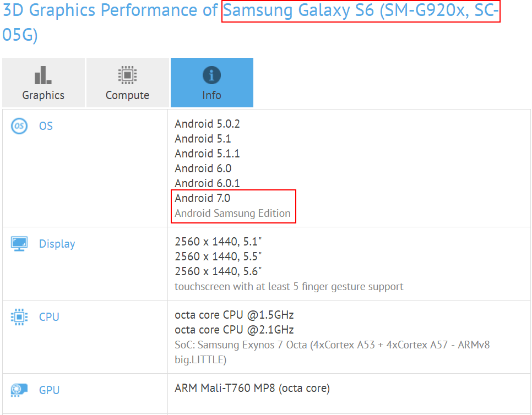The height and width of the screenshot is (415, 532).
Task: Click the CPU row label
Action: 49,317
